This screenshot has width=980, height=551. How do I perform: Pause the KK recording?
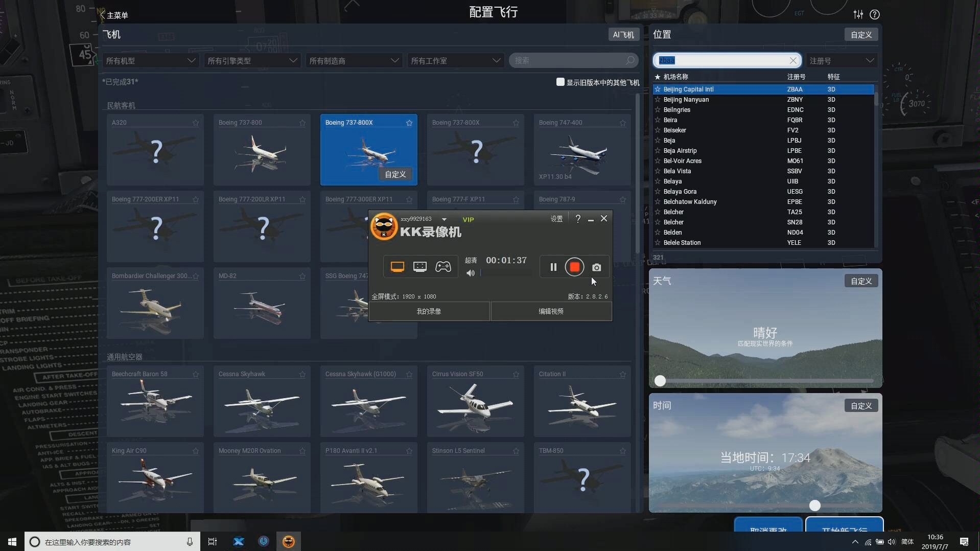(x=553, y=267)
